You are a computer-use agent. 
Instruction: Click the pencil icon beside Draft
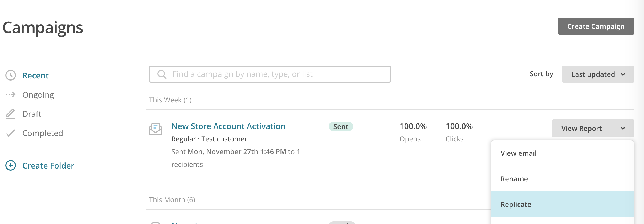point(11,114)
